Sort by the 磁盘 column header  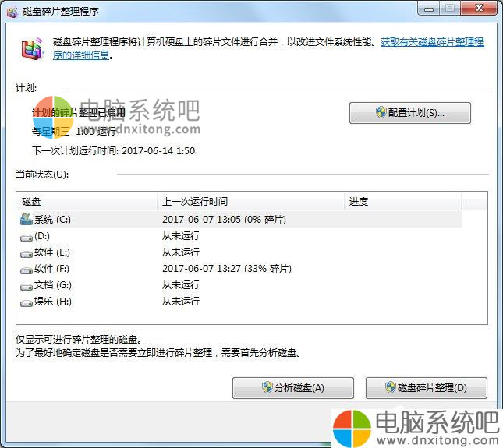click(86, 202)
